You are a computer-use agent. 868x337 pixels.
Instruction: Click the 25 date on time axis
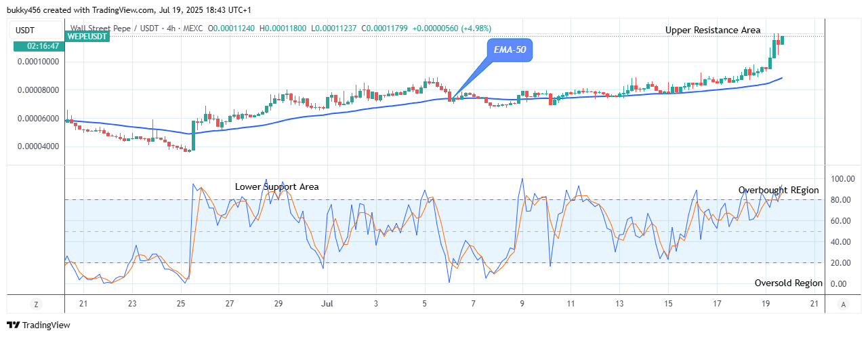click(x=181, y=304)
